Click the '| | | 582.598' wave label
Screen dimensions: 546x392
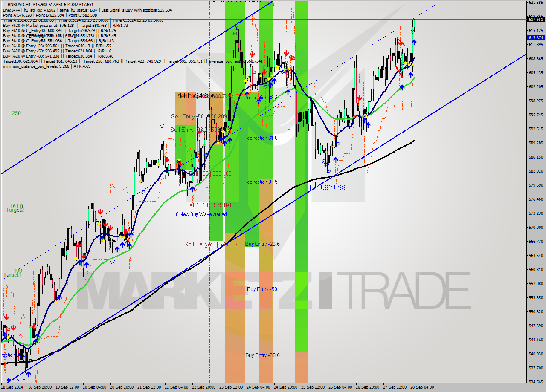pyautogui.click(x=328, y=187)
